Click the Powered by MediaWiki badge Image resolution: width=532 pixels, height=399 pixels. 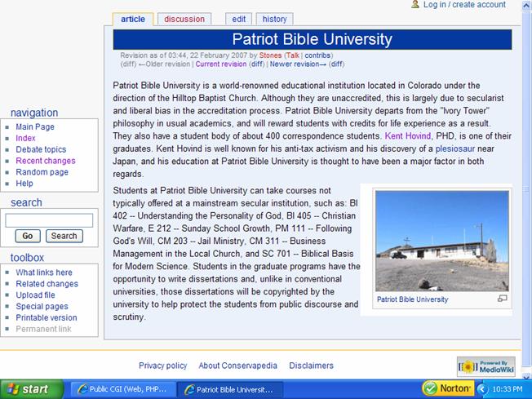[x=485, y=366]
